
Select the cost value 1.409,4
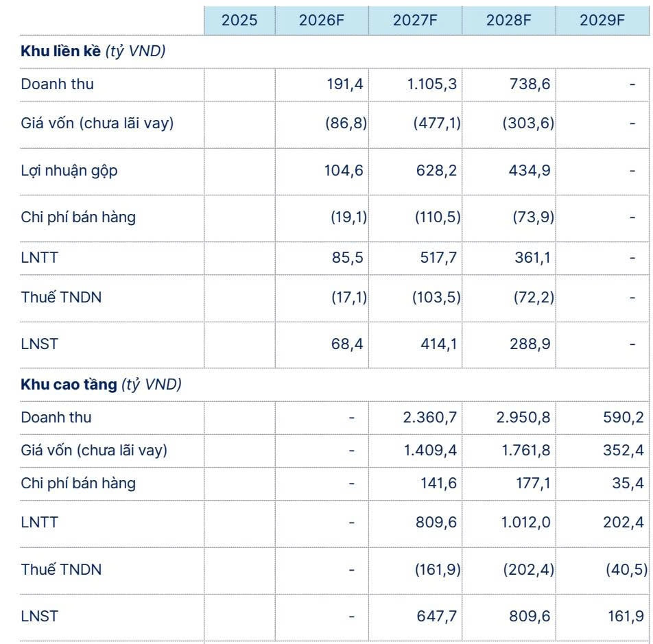point(430,451)
